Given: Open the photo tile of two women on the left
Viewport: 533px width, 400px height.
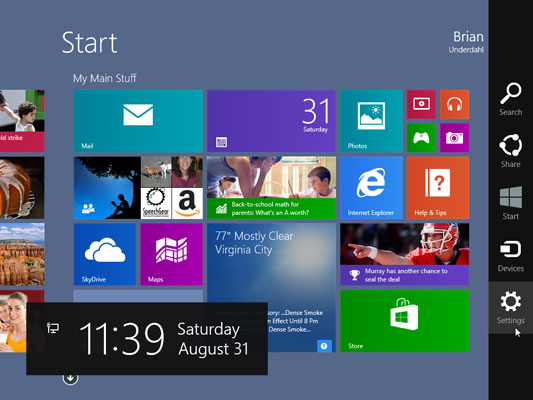Looking at the screenshot, I should tap(14, 321).
